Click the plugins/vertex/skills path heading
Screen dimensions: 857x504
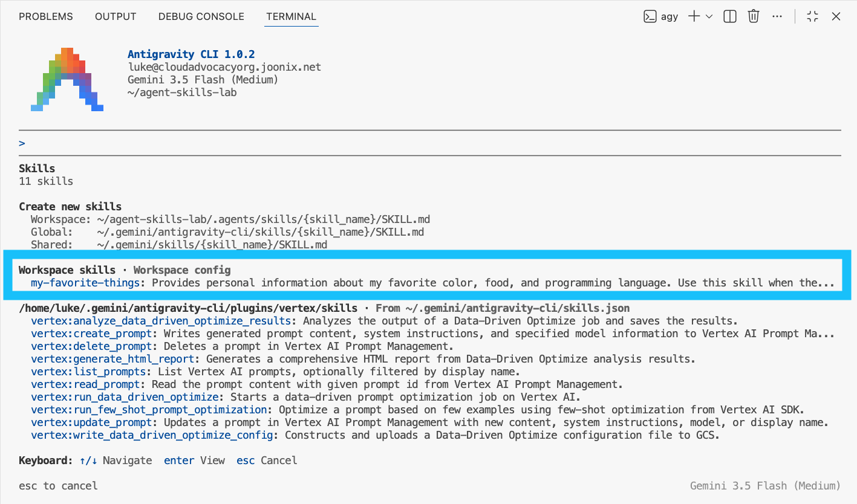[x=188, y=308]
